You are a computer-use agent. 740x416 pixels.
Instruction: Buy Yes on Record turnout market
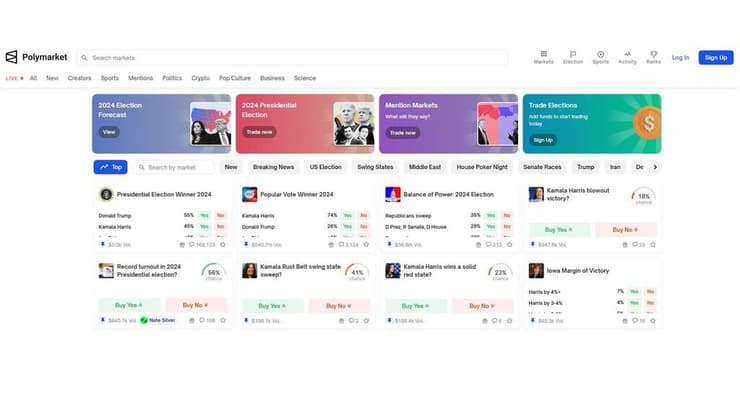(x=129, y=306)
